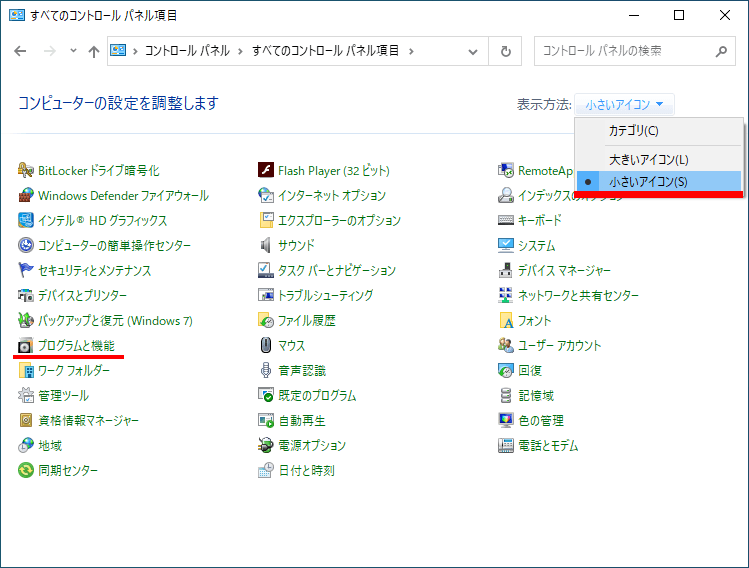
Task: Click the 日付と時刻 calendar icon
Action: (x=266, y=471)
